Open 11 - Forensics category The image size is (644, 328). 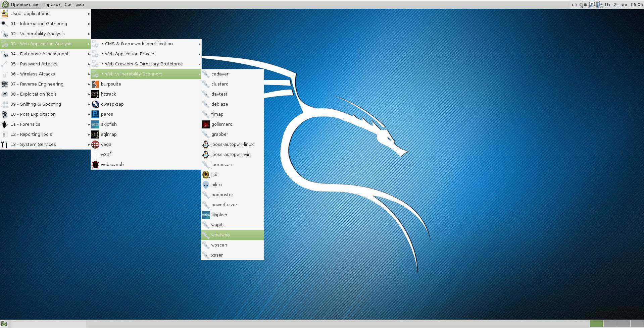(x=45, y=124)
